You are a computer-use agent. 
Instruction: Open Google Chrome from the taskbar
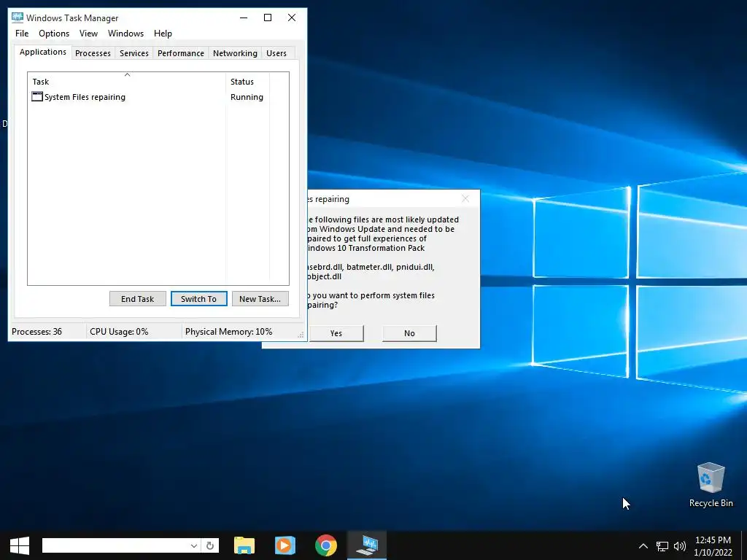pos(326,545)
